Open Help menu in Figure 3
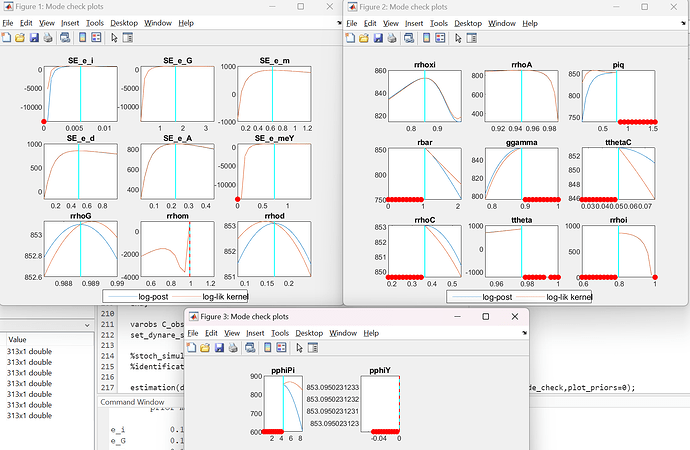Viewport: 690px width, 450px height. coord(371,333)
